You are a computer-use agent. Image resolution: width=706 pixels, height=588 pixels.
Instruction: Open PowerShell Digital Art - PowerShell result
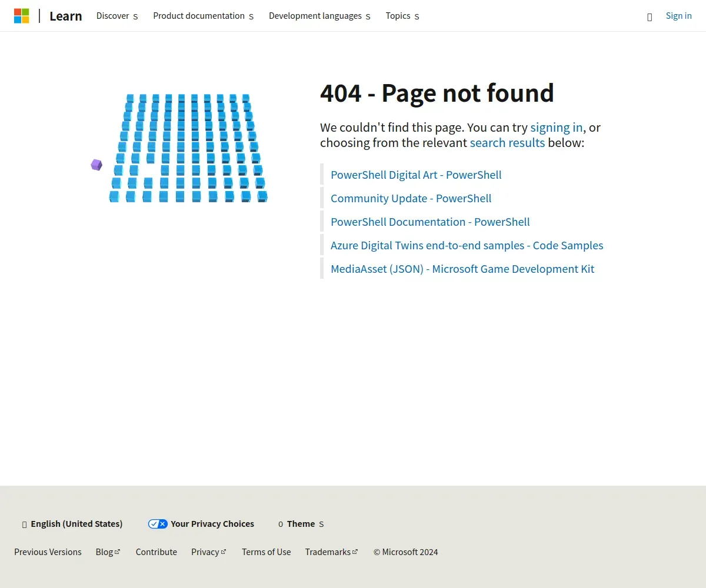[416, 175]
